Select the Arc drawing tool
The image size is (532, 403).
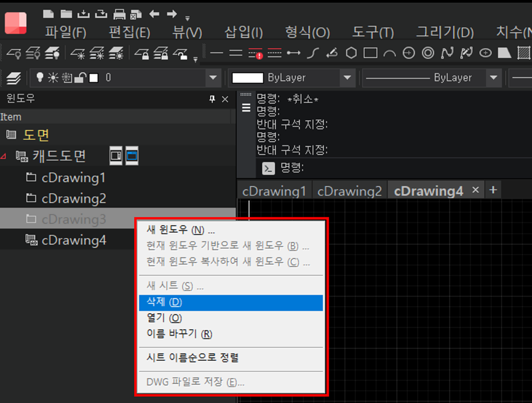[x=389, y=53]
